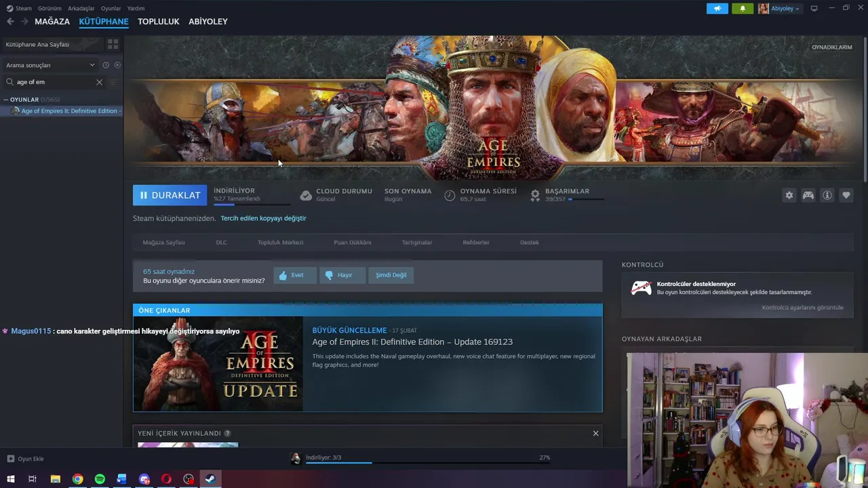Open Chrome from taskbar
Screen dimensions: 868x488
pos(78,479)
